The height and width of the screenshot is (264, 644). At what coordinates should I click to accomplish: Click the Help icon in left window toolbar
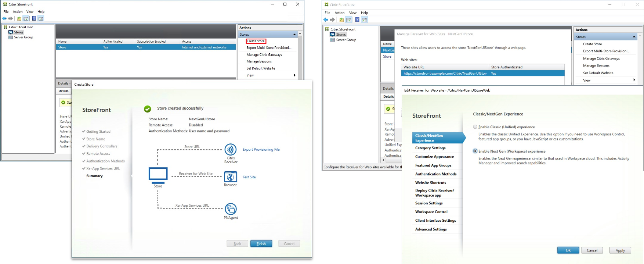tap(34, 18)
